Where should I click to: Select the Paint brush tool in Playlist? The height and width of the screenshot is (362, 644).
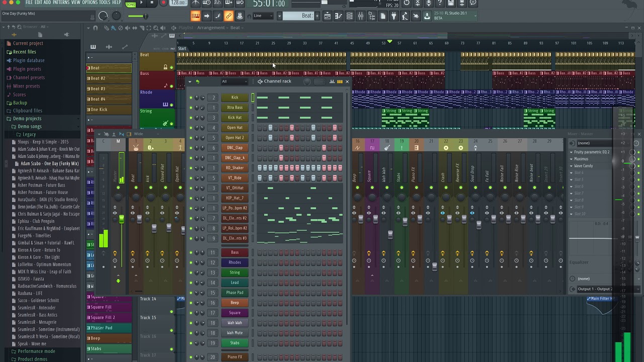point(113,28)
